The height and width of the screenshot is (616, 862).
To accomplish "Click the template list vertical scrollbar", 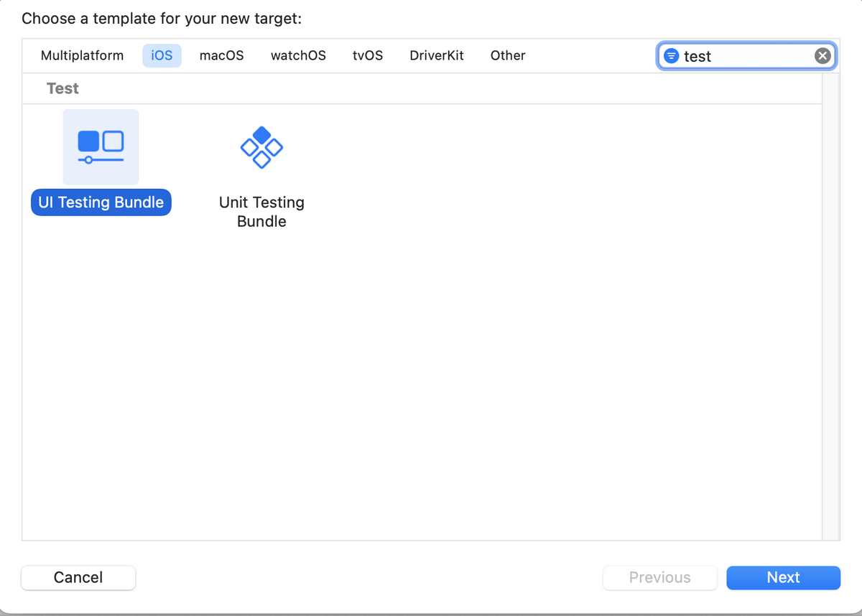I will [x=830, y=306].
